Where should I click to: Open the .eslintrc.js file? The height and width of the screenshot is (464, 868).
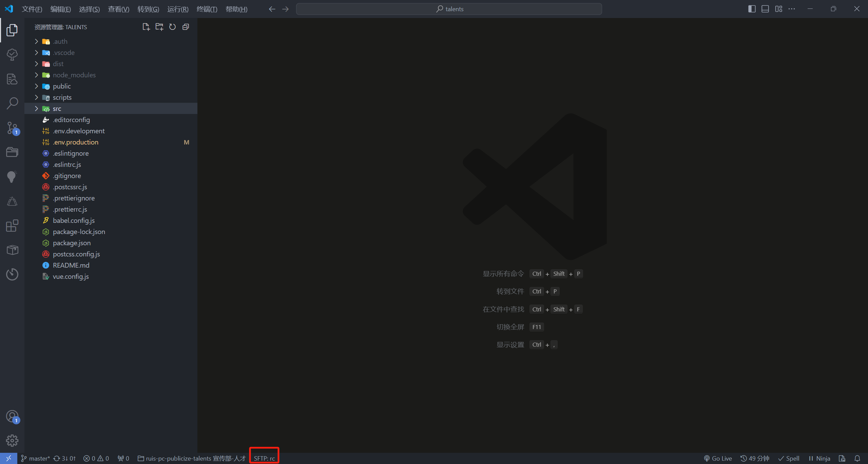[111, 165]
